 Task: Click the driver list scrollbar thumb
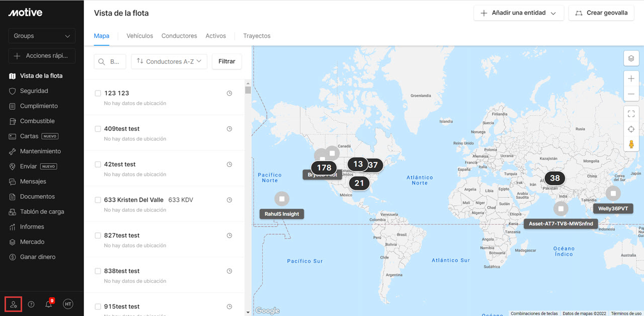(248, 90)
